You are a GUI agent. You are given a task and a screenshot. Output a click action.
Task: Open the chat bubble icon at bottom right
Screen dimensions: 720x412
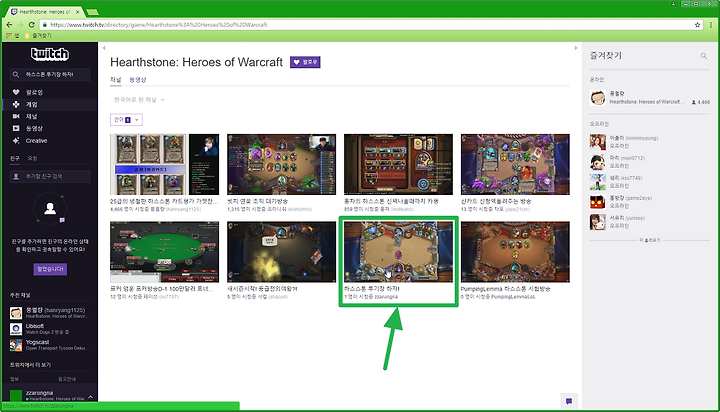(569, 401)
